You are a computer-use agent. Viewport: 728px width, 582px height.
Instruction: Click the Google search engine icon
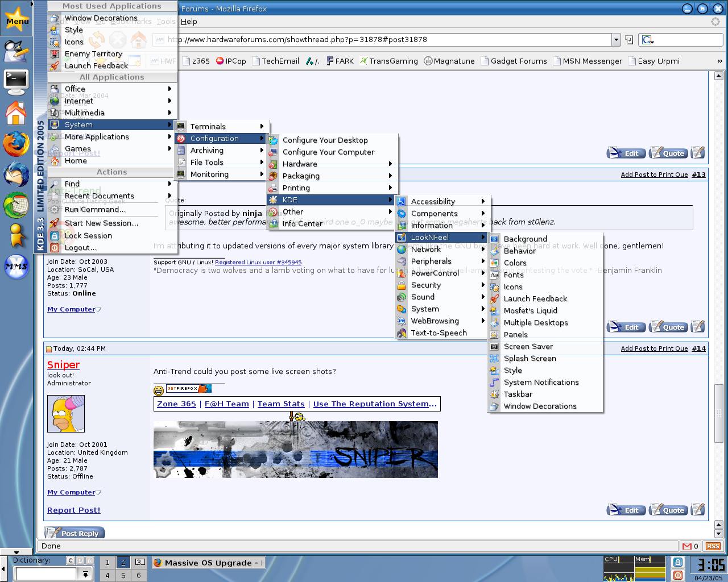[x=647, y=39]
